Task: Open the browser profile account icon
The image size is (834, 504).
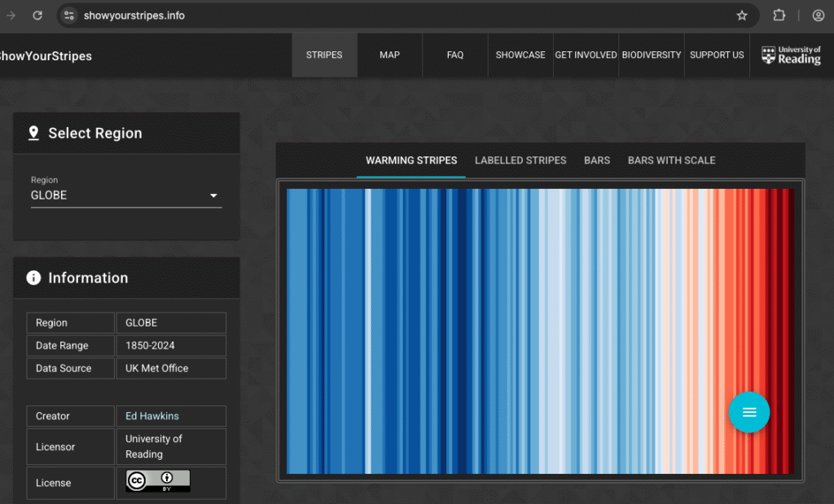Action: 818,15
